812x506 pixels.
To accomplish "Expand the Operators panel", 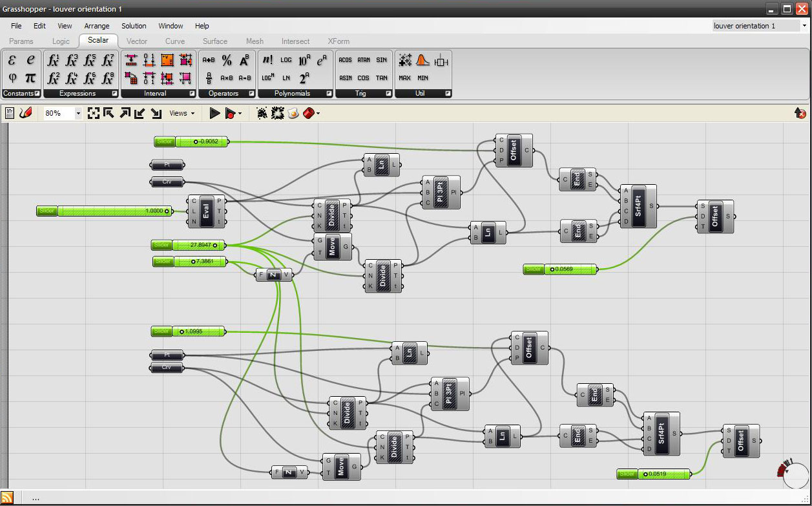I will coord(251,94).
